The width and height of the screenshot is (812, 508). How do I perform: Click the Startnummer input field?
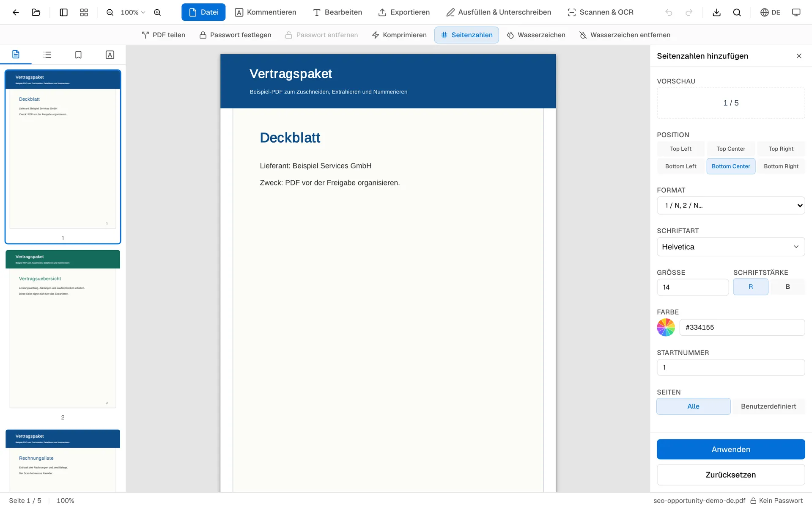731,367
